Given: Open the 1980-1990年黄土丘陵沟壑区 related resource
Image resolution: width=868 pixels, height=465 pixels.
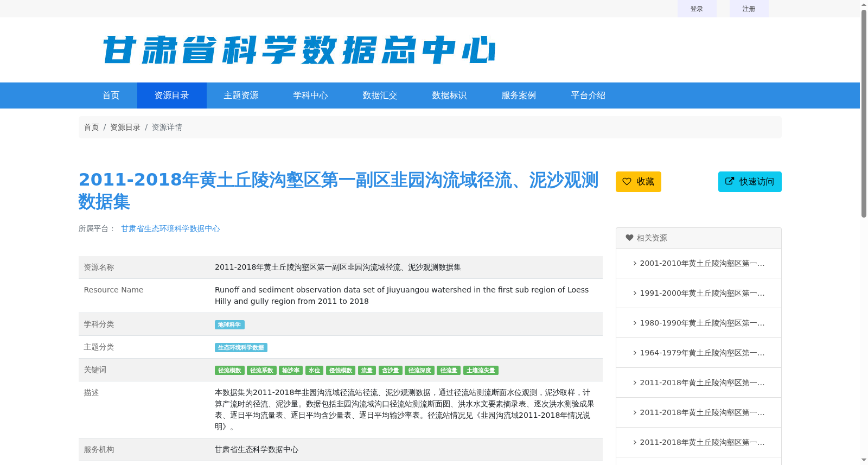Looking at the screenshot, I should coord(702,323).
